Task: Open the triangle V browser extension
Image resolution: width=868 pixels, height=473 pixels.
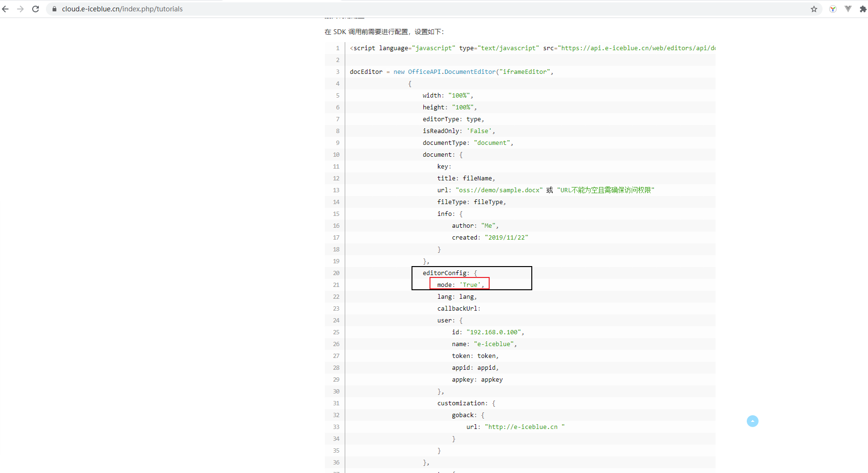Action: coord(848,9)
